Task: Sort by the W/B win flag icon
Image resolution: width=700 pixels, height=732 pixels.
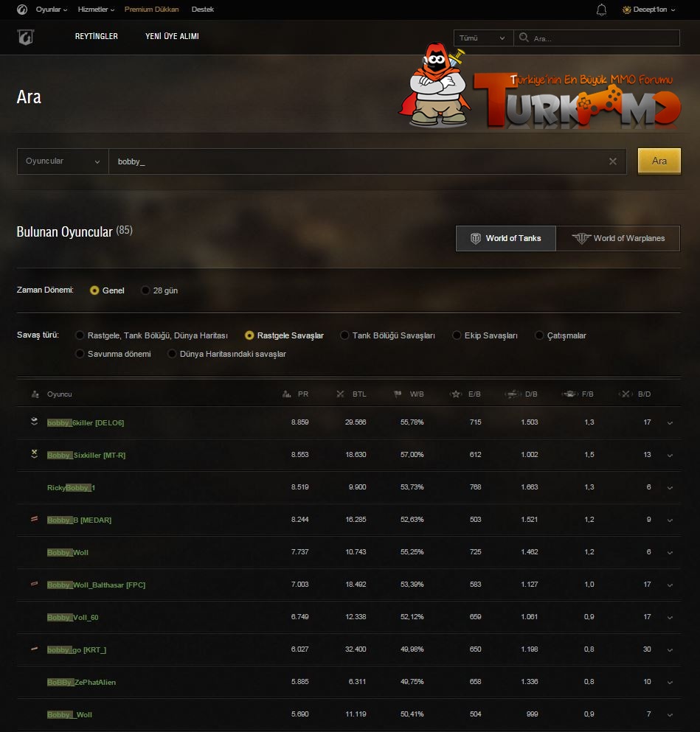Action: click(x=398, y=394)
